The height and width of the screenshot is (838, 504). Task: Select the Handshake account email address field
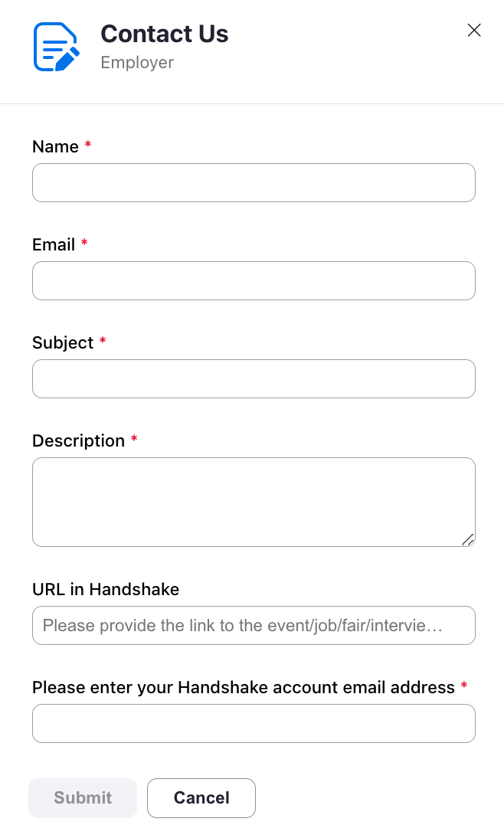254,723
